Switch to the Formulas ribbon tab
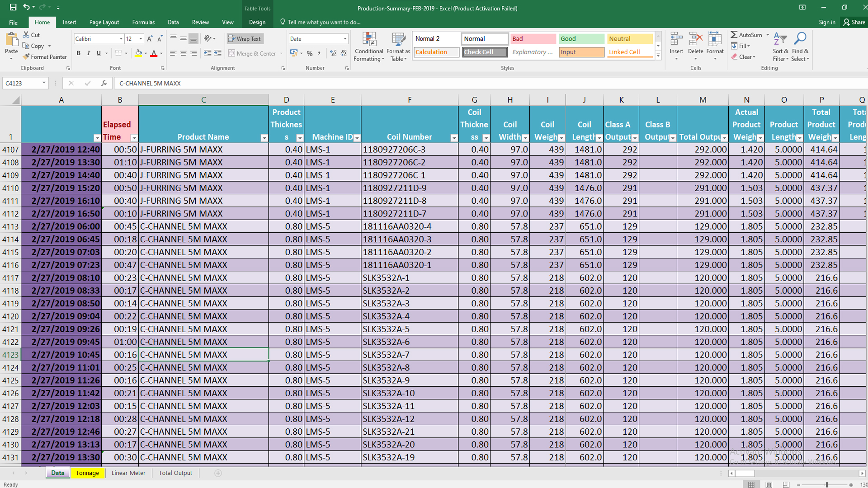The width and height of the screenshot is (868, 488). (x=143, y=22)
